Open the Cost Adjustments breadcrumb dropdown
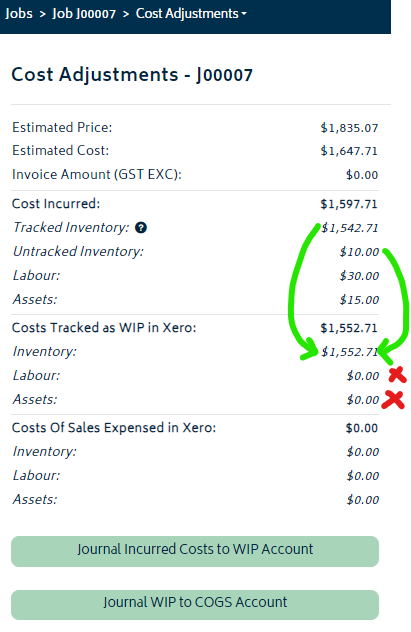This screenshot has width=411, height=632. 191,14
